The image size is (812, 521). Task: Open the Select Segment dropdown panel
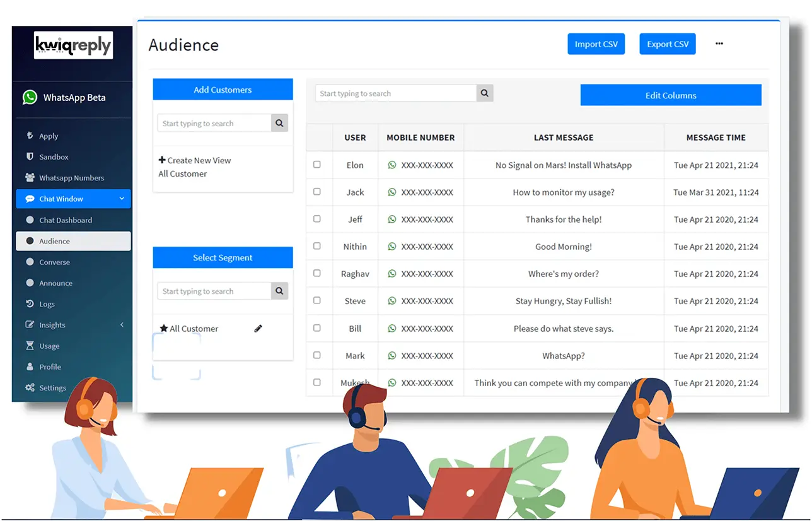pyautogui.click(x=223, y=257)
